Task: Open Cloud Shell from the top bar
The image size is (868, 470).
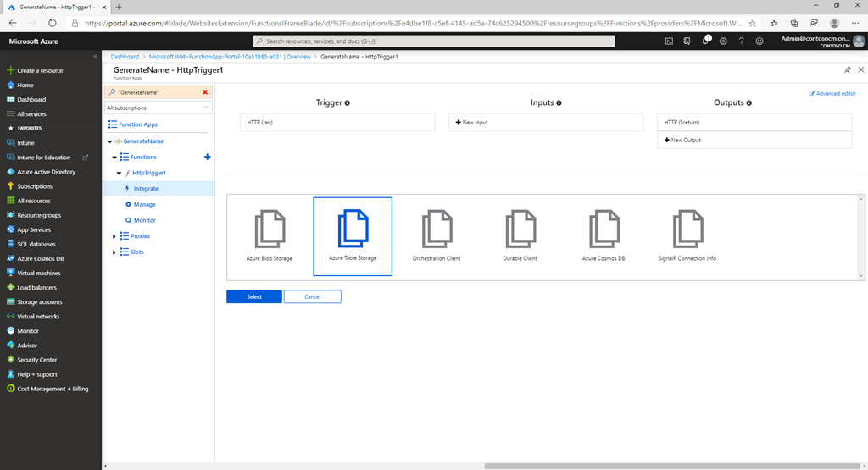Action: [668, 41]
